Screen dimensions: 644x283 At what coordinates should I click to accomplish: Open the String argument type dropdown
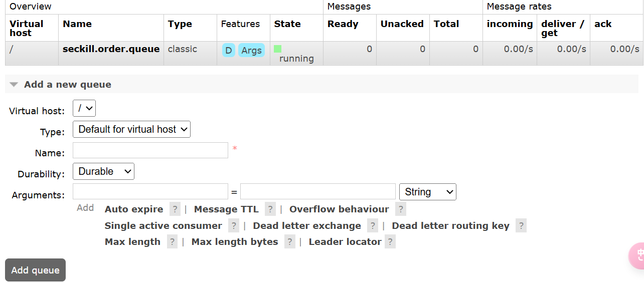pos(428,192)
